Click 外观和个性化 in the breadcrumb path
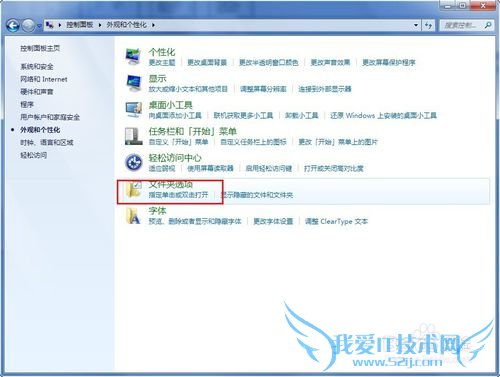 click(x=126, y=25)
